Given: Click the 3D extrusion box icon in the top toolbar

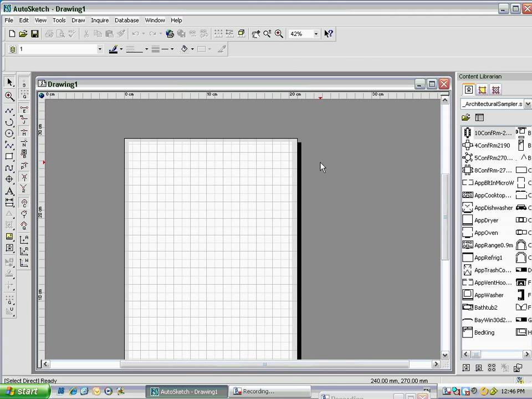Looking at the screenshot, I should [x=241, y=34].
